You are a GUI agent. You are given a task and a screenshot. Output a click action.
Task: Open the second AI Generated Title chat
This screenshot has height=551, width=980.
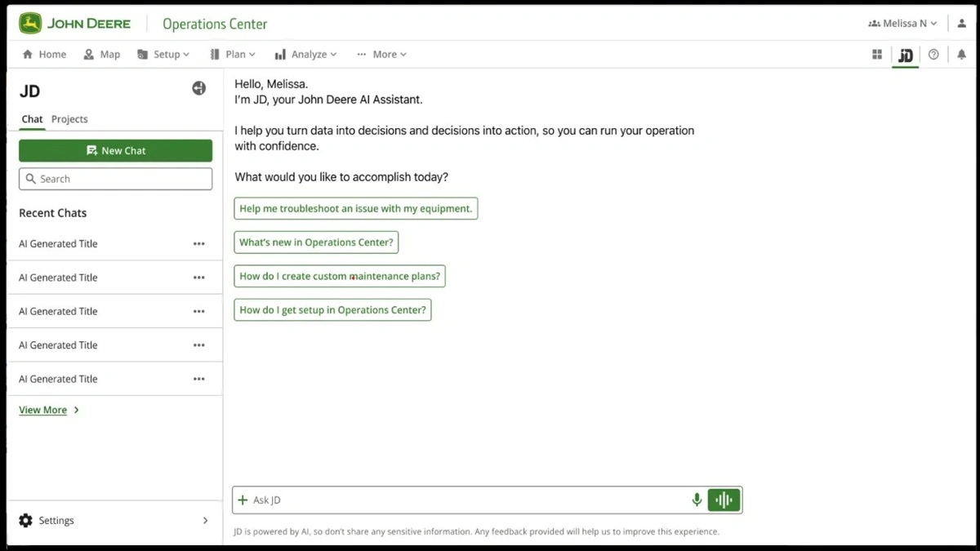point(58,278)
